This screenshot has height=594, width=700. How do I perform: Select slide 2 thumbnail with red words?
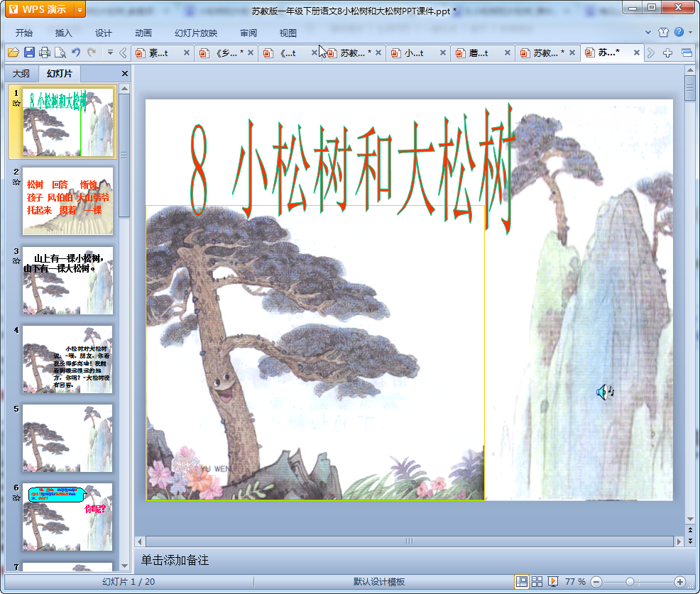68,201
